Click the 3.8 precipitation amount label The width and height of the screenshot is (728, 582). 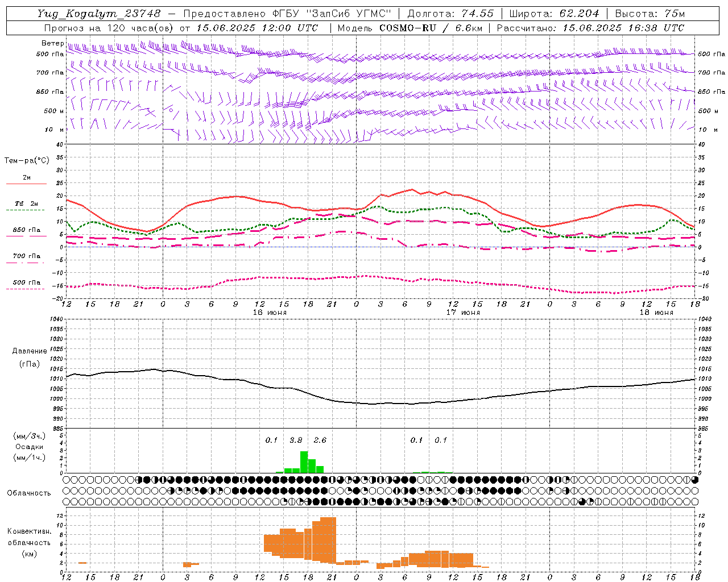coord(296,440)
